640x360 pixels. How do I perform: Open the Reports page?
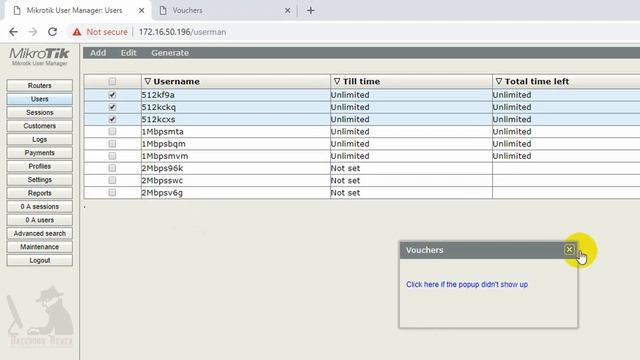pyautogui.click(x=40, y=193)
